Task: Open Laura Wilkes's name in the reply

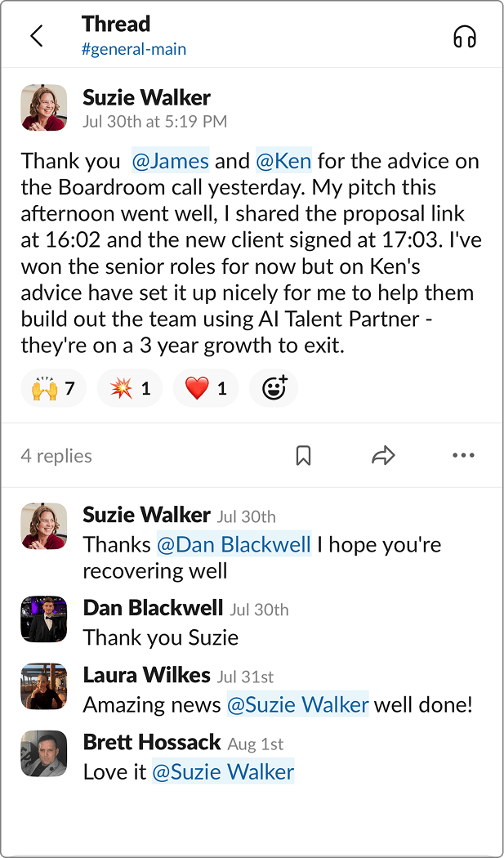Action: coord(147,675)
